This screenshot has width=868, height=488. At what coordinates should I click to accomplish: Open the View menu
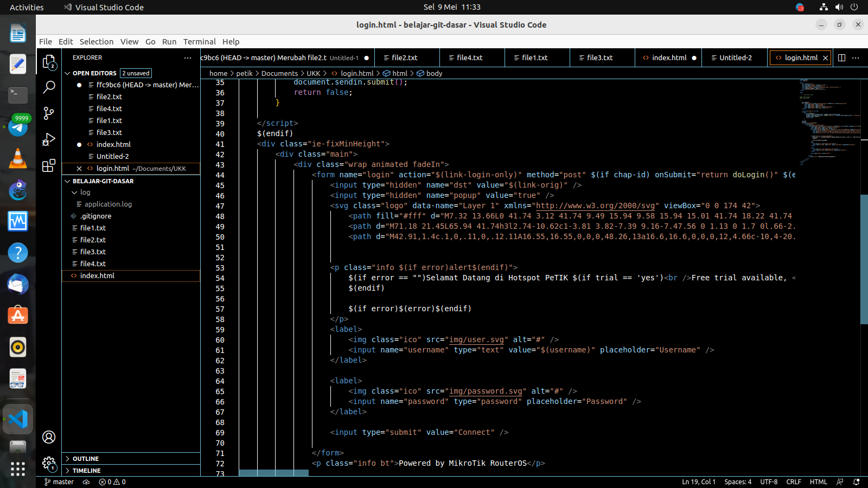130,42
